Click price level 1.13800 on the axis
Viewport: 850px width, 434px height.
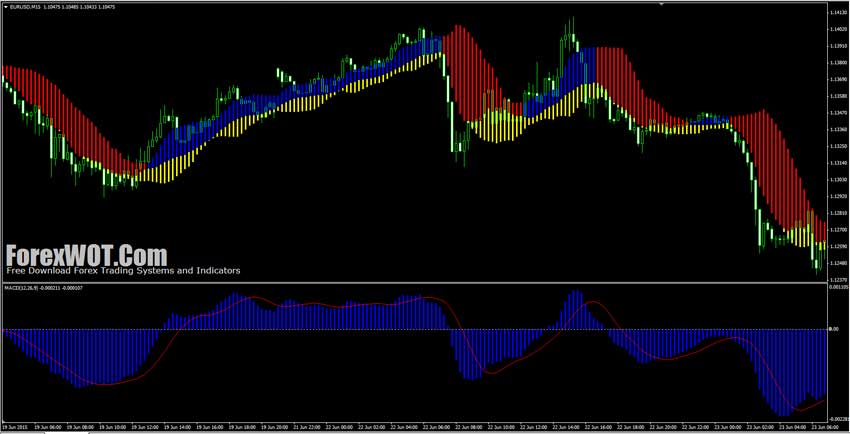[838, 62]
